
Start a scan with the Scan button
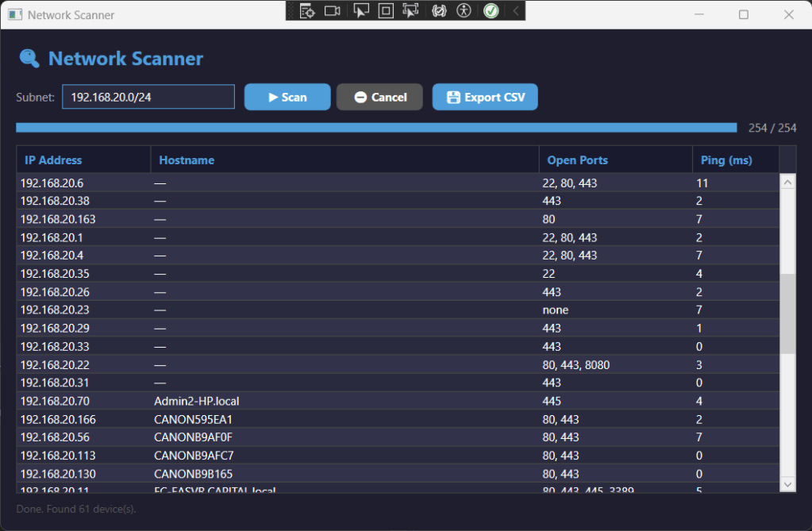point(287,97)
